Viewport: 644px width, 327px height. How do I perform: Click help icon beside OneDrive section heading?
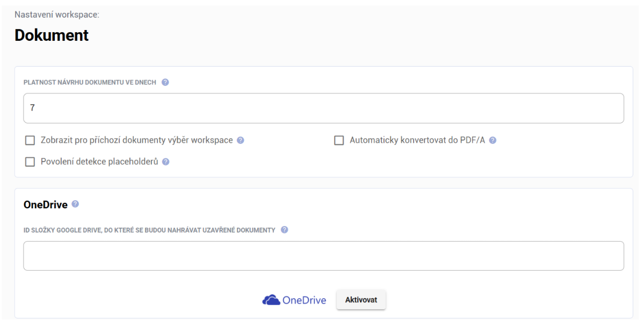click(75, 204)
